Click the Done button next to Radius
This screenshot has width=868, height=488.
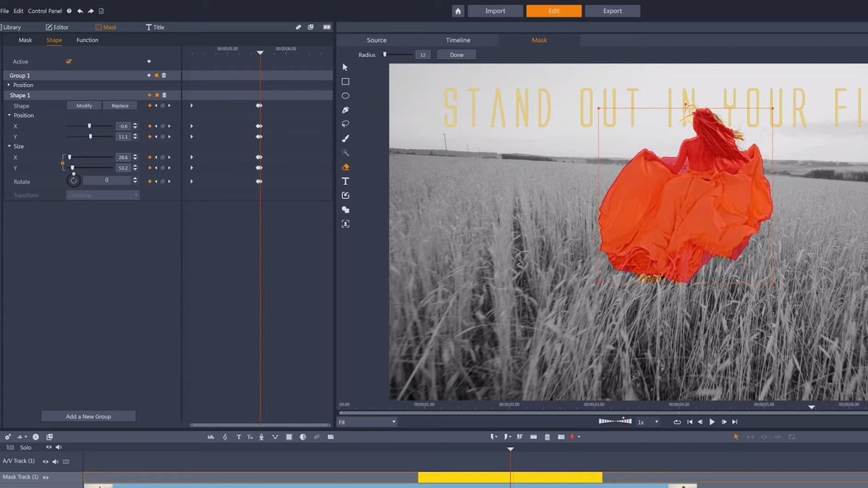(456, 53)
